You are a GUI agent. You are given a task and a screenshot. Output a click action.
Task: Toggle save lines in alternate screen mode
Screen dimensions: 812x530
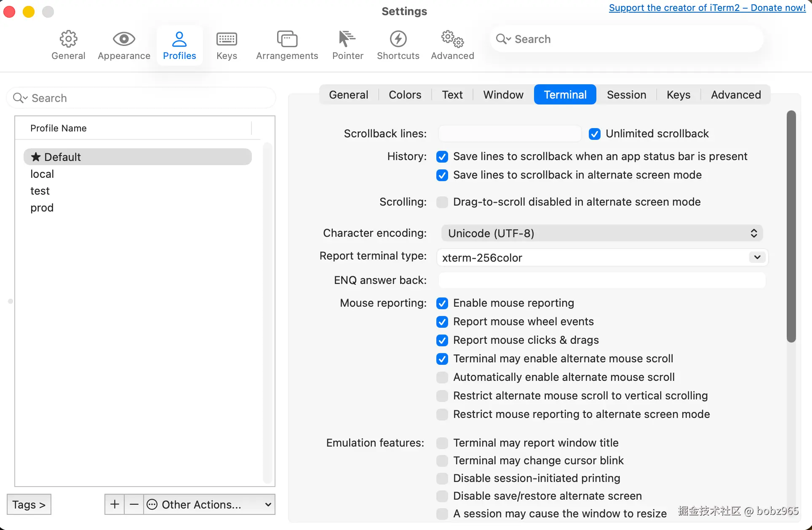click(442, 175)
